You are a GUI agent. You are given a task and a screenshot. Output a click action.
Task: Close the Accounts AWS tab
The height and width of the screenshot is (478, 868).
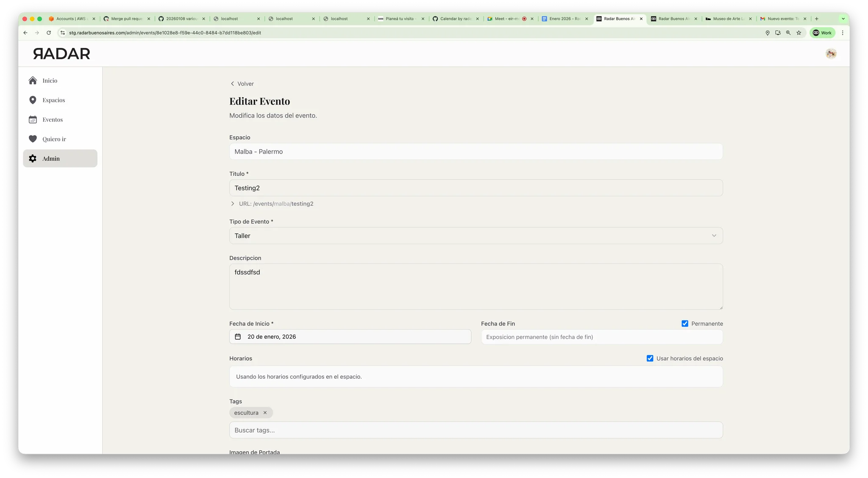click(94, 19)
